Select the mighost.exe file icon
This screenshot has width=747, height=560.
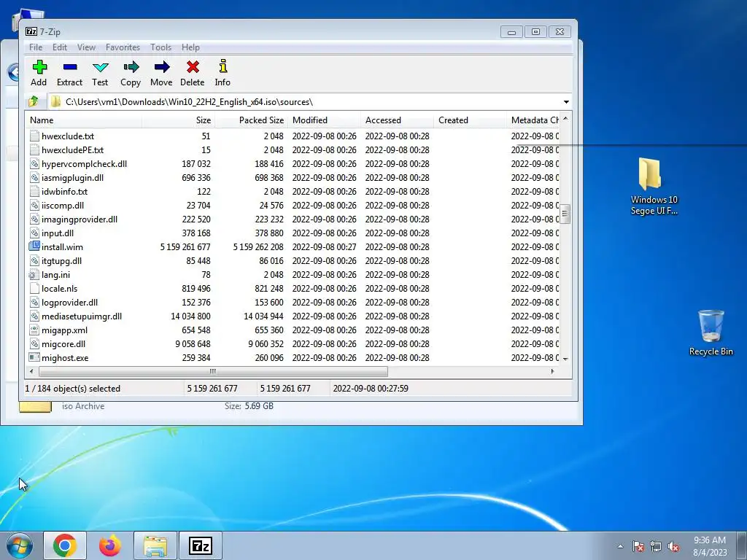pyautogui.click(x=34, y=357)
